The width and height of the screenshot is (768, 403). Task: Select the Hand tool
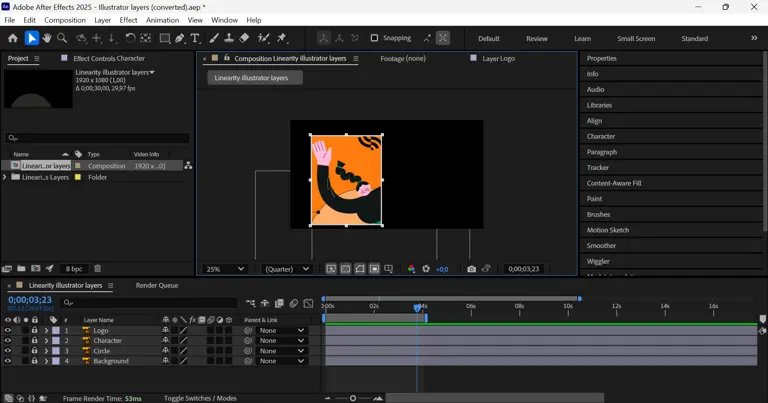click(47, 38)
